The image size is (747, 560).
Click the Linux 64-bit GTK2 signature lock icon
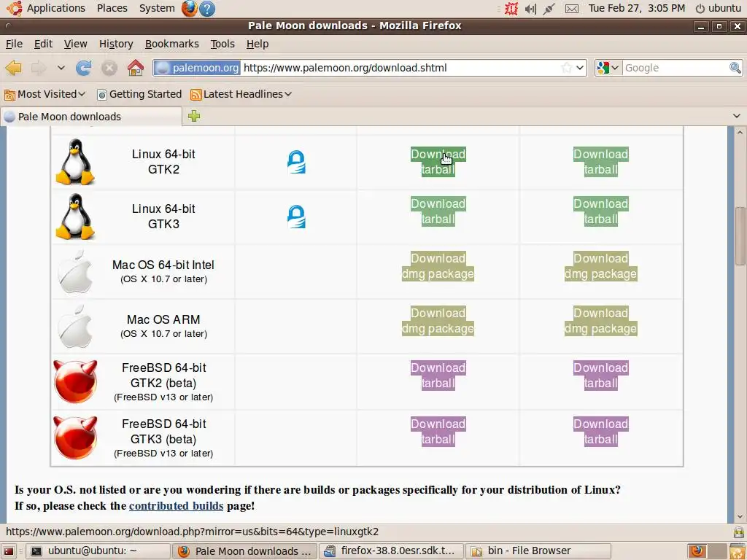click(x=296, y=162)
